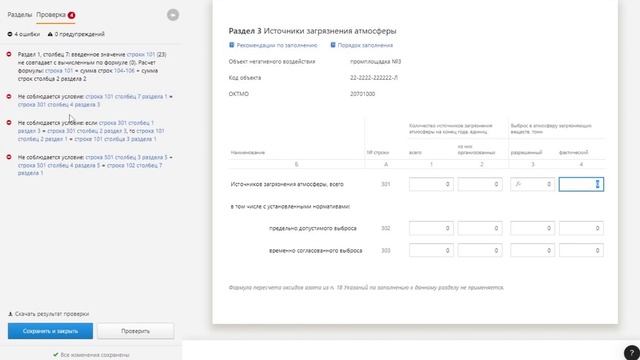Click the book icon beside Порядок заполнения
This screenshot has height=360, width=640.
(x=333, y=45)
